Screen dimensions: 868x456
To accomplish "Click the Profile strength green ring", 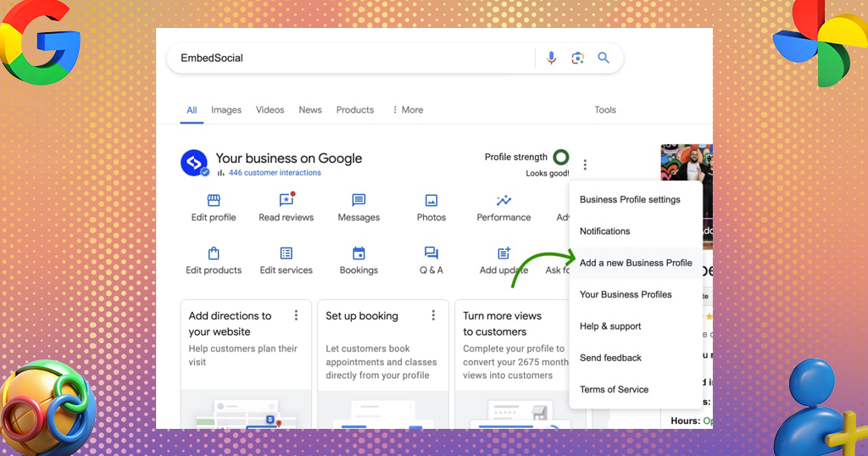I will pos(561,157).
